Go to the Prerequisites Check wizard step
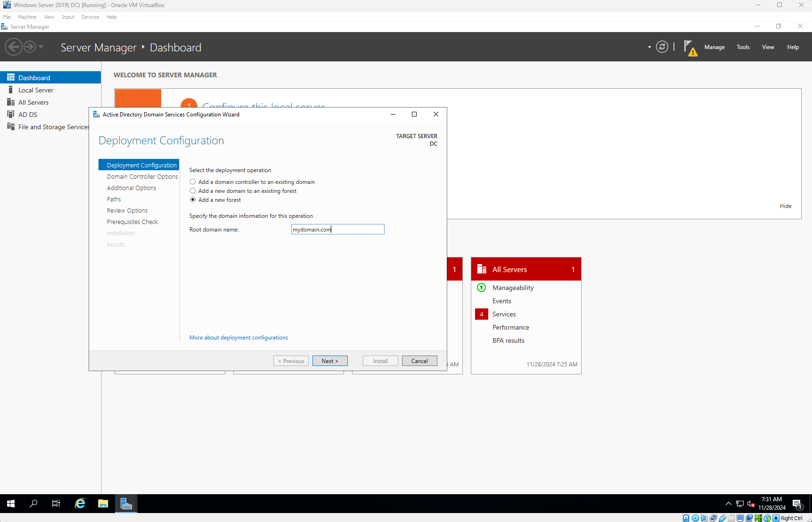Screen dimensions: 812x522 point(132,222)
